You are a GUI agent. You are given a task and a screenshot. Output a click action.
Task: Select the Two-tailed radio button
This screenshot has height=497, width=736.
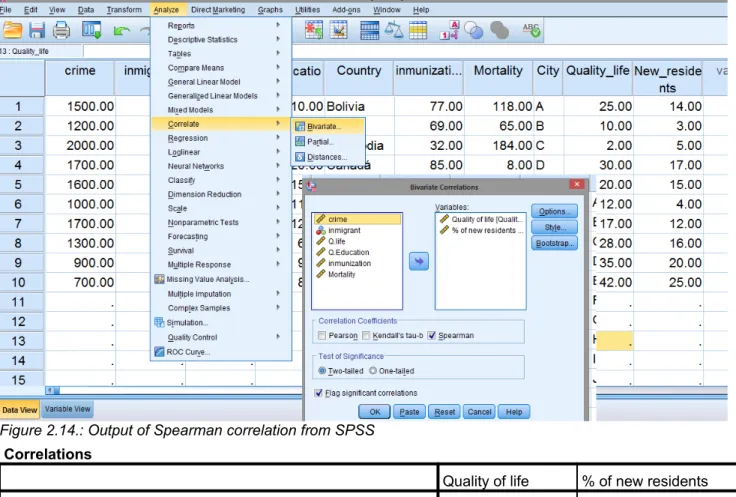322,371
